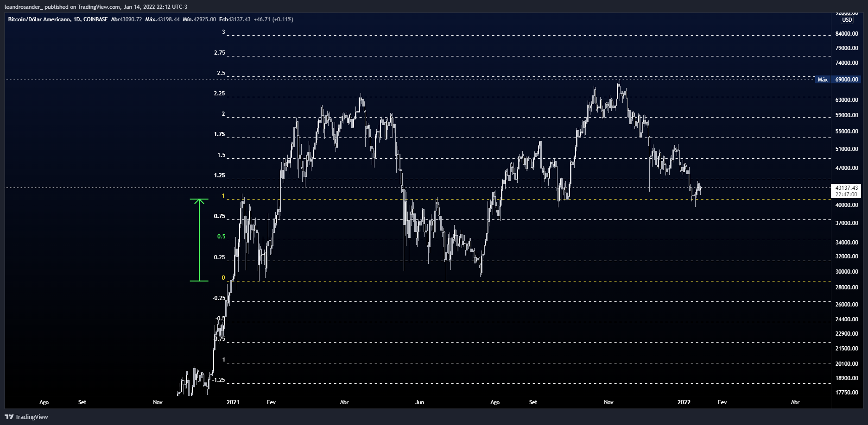
Task: Click the Jun label on time axis
Action: coord(420,402)
